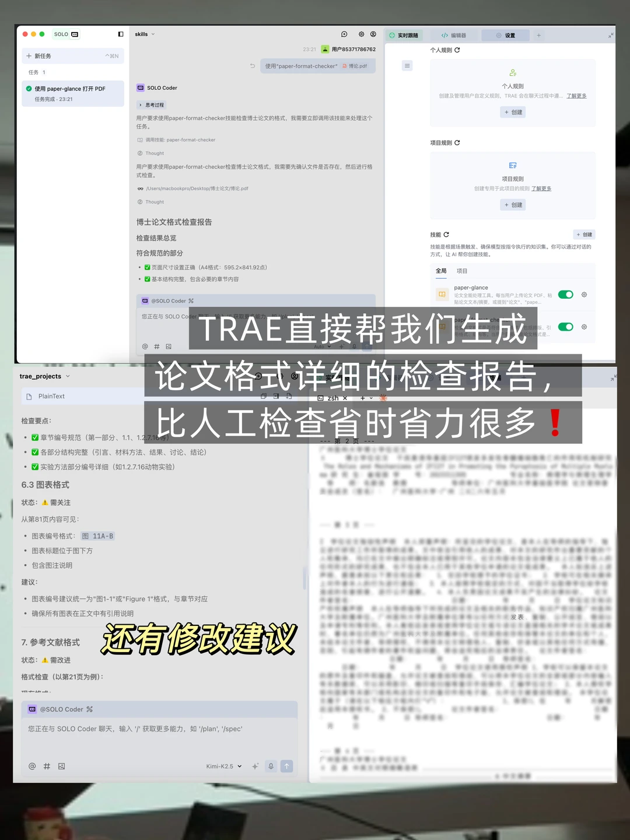The width and height of the screenshot is (630, 840).
Task: Open the trae_projects dropdown
Action: click(x=45, y=376)
